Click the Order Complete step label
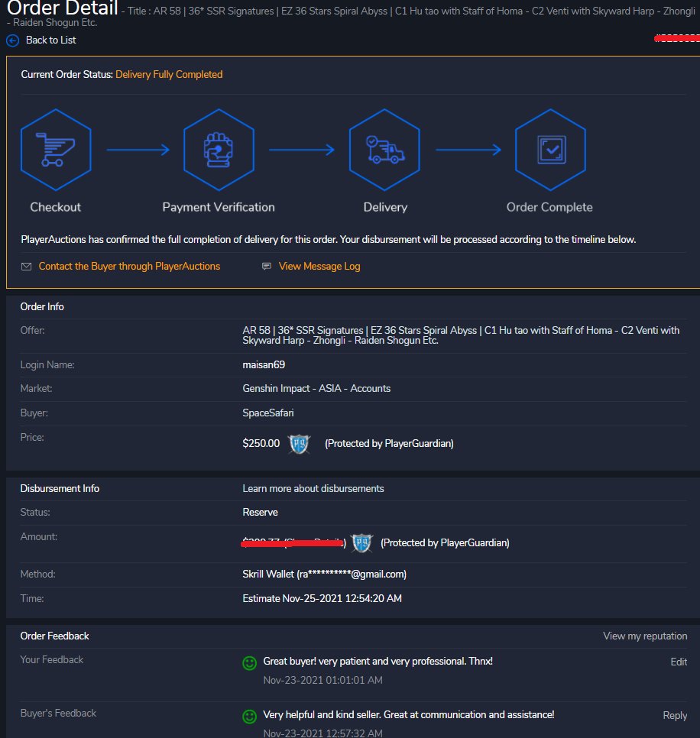Image resolution: width=700 pixels, height=738 pixels. [549, 207]
